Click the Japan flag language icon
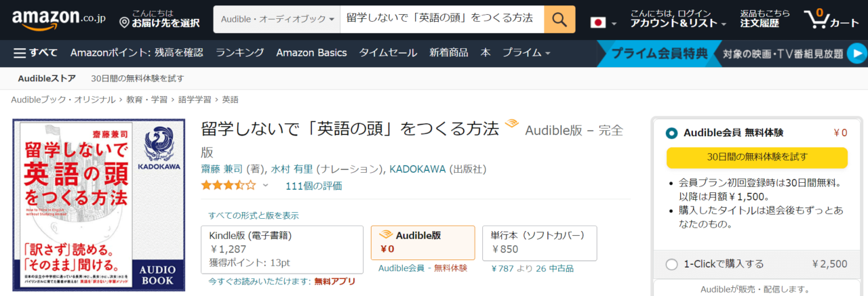The width and height of the screenshot is (868, 296). 598,22
